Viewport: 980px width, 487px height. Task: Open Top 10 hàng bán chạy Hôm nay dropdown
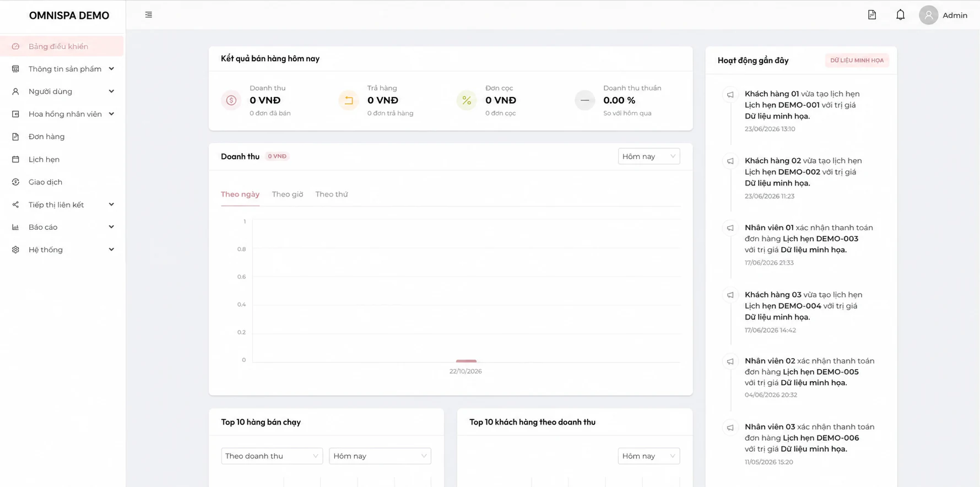click(380, 456)
